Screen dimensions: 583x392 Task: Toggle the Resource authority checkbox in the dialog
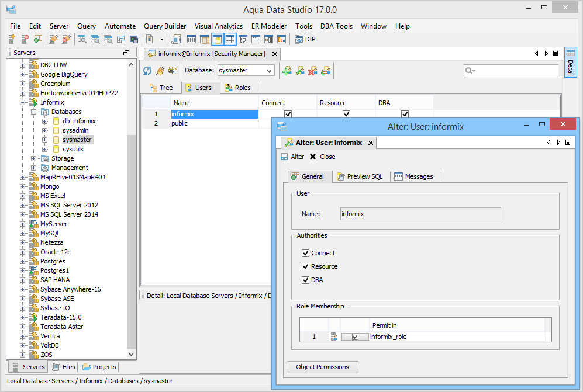(306, 266)
